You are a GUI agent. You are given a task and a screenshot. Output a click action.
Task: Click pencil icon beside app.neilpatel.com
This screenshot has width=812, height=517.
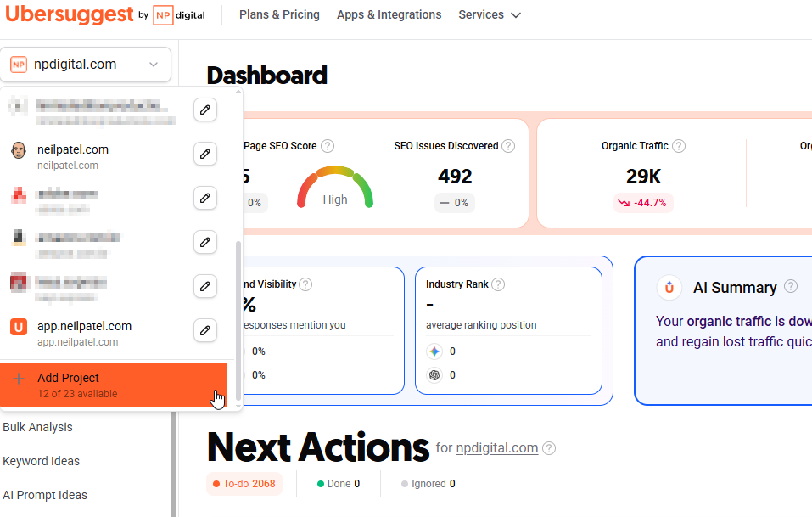tap(205, 330)
